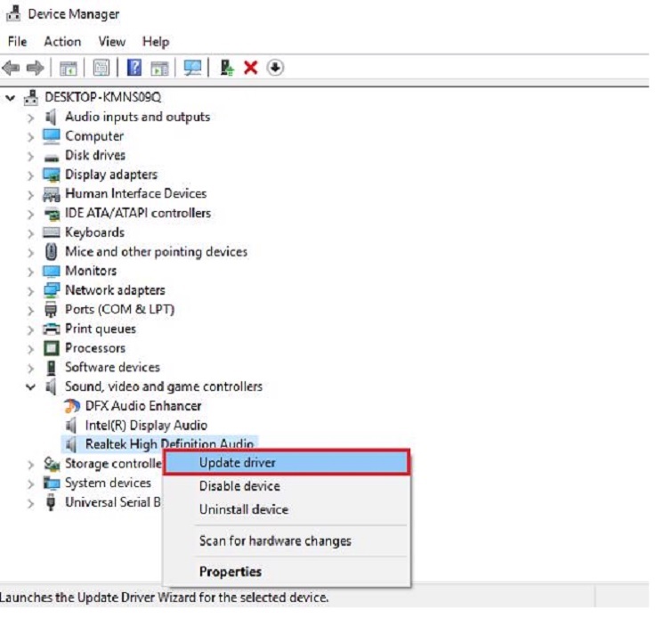Click the Mice and other pointing devices icon
The image size is (672, 618).
51,252
